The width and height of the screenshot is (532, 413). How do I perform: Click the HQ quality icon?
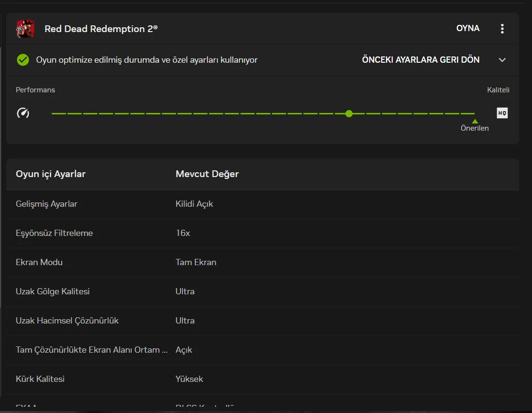pos(502,113)
